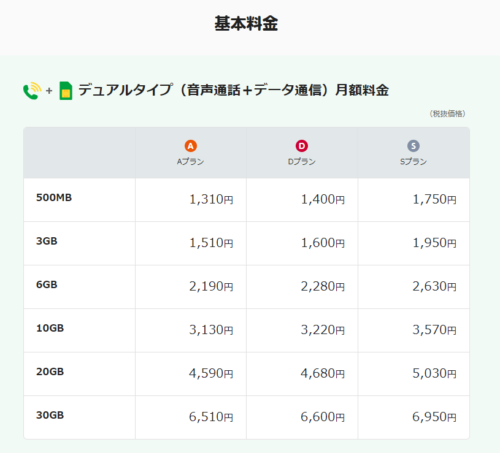This screenshot has height=453, width=500.
Task: Select the Dプラン column header label
Action: pyautogui.click(x=302, y=162)
